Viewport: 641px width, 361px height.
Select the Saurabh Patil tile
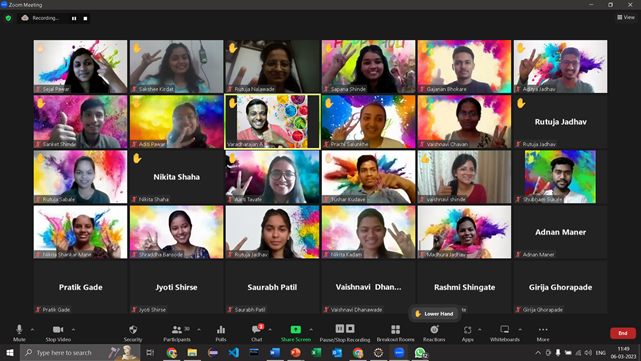click(272, 287)
